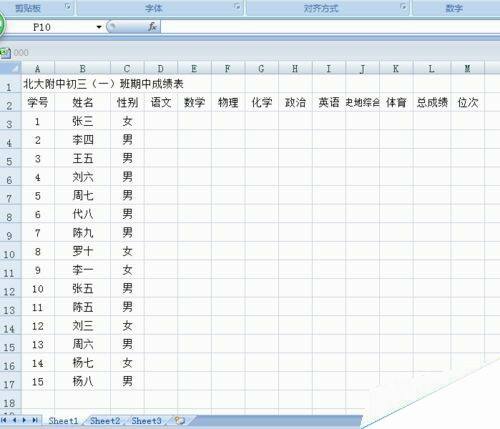Click the 化学 header cell
500x429 pixels.
point(262,102)
